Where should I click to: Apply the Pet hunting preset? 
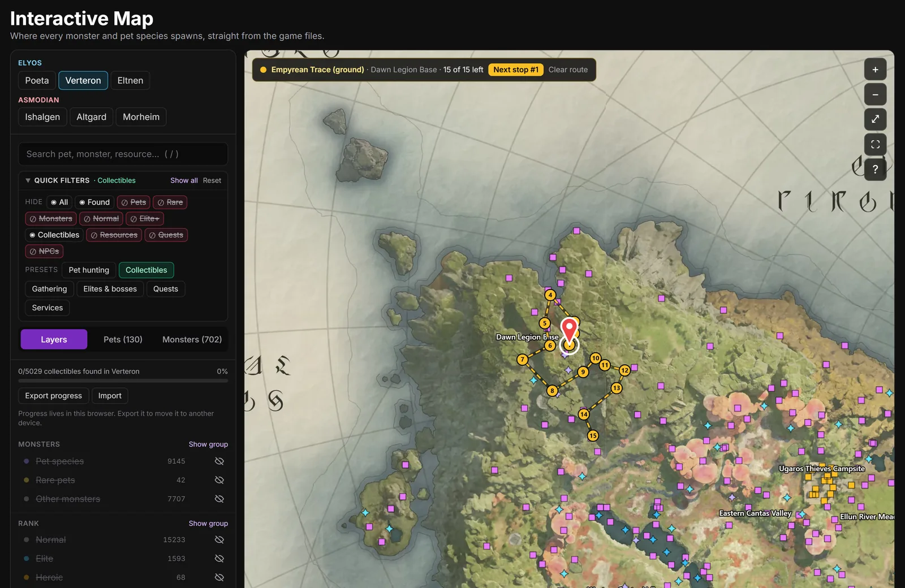[89, 270]
